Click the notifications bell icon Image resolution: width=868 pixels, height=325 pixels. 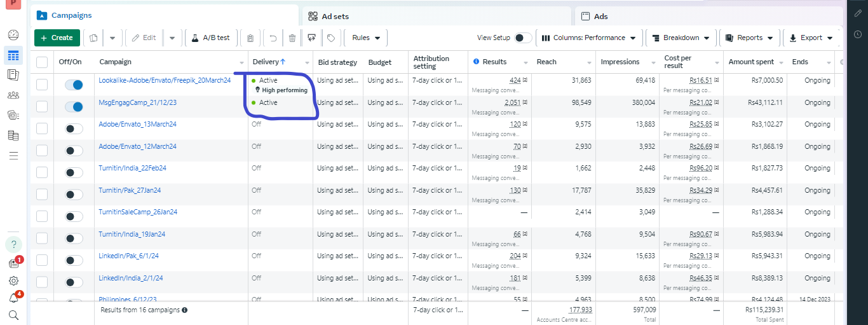tap(13, 298)
